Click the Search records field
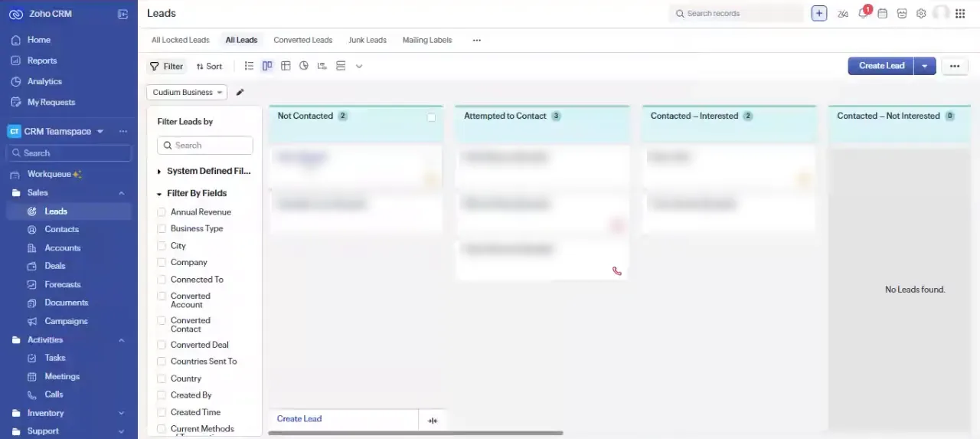This screenshot has width=980, height=439. click(x=737, y=14)
